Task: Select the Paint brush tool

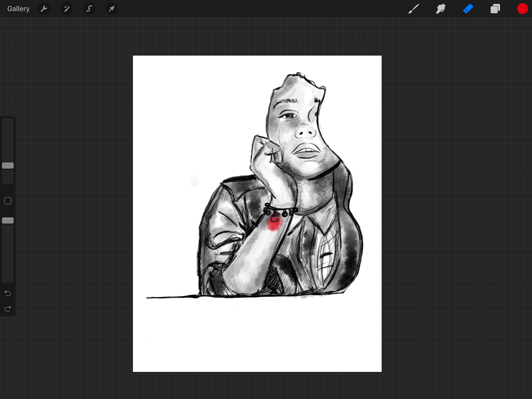Action: click(413, 9)
